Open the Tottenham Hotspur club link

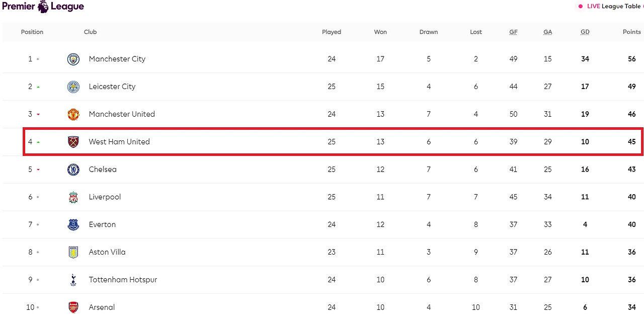coord(123,280)
